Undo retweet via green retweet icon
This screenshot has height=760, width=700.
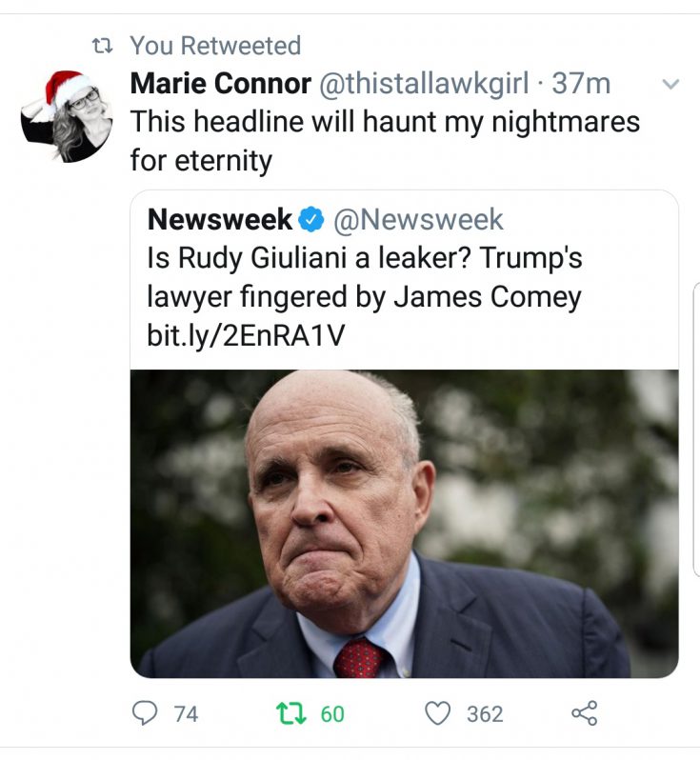pyautogui.click(x=290, y=714)
